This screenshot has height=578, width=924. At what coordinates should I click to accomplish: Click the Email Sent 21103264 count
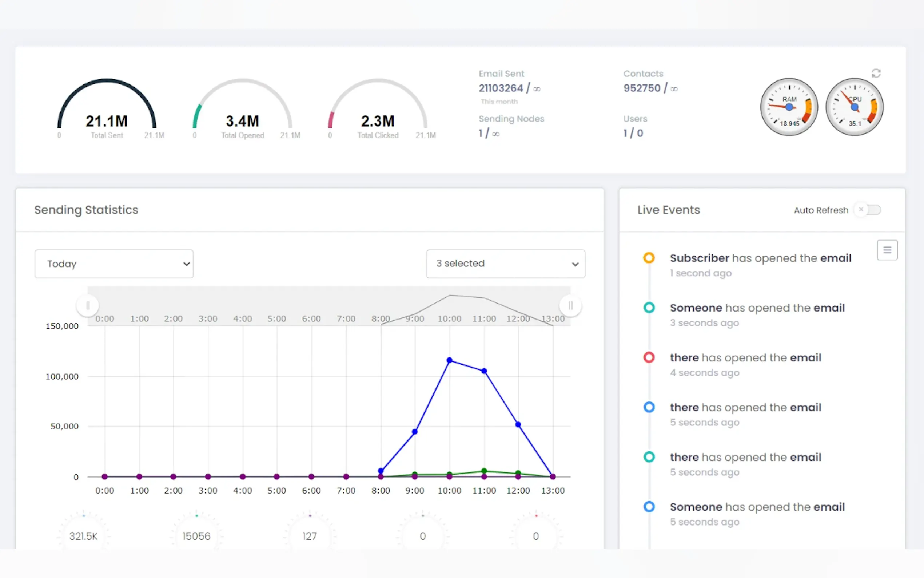pos(501,88)
